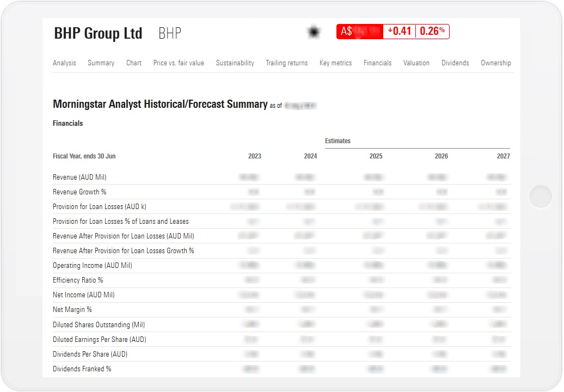The width and height of the screenshot is (564, 392).
Task: Switch to the Chart tab
Action: coord(133,63)
